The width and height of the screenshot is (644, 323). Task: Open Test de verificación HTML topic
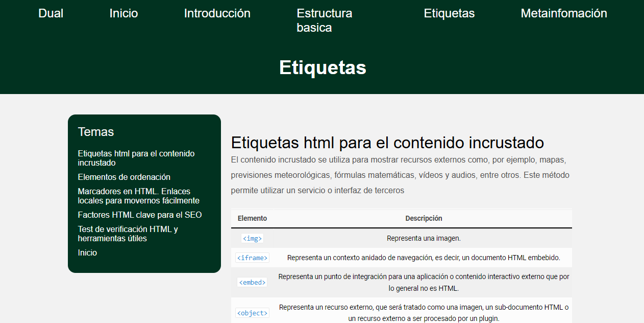[x=128, y=234]
